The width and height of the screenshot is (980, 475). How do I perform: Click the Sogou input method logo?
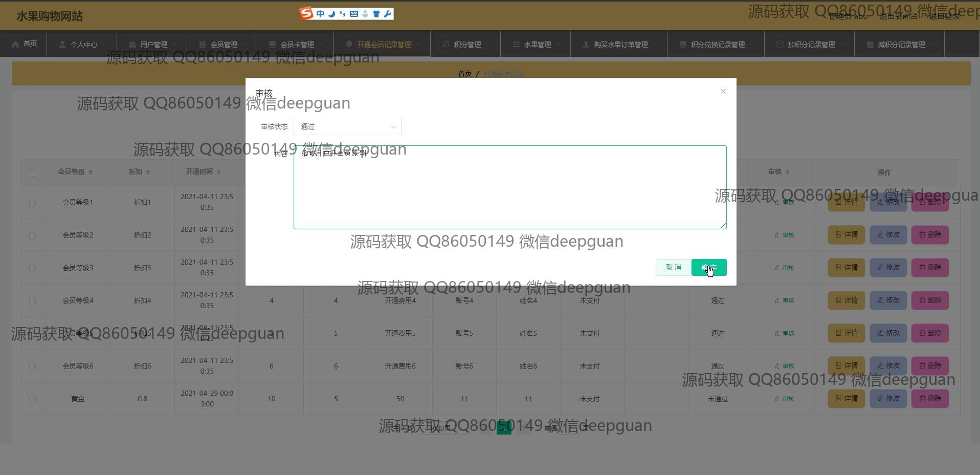tap(306, 14)
